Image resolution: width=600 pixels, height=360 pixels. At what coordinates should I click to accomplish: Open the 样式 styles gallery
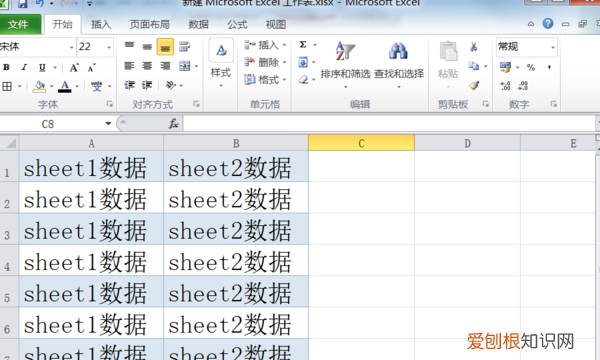(221, 64)
